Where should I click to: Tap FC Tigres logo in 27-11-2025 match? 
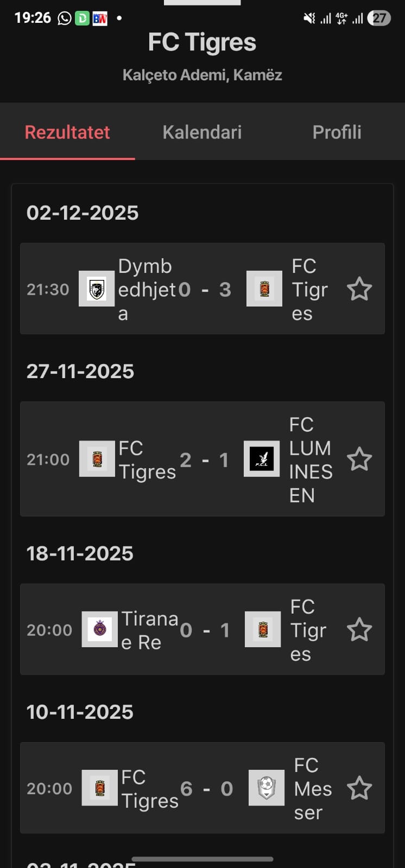click(x=97, y=459)
